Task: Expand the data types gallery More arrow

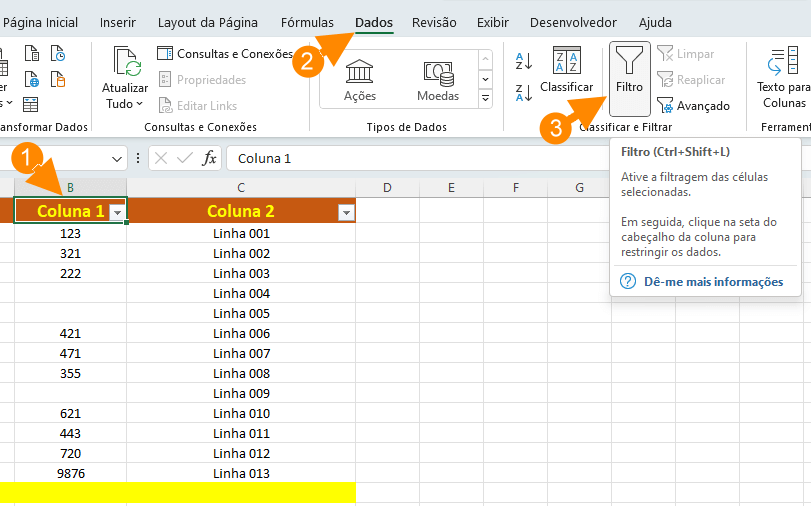Action: point(485,98)
